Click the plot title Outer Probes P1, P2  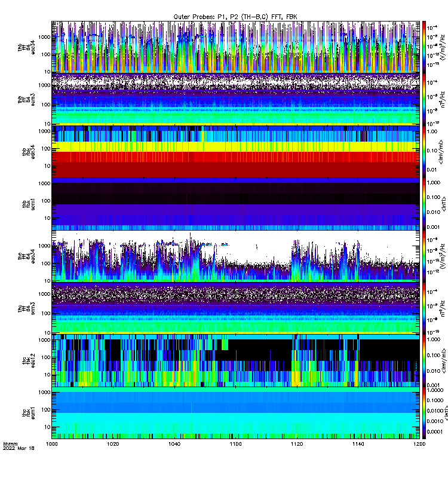pyautogui.click(x=235, y=17)
